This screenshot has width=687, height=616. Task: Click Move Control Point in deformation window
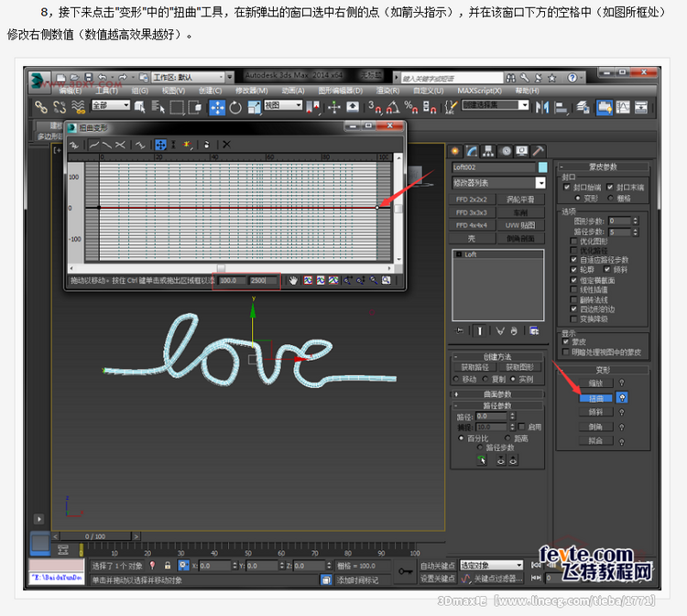(x=161, y=145)
